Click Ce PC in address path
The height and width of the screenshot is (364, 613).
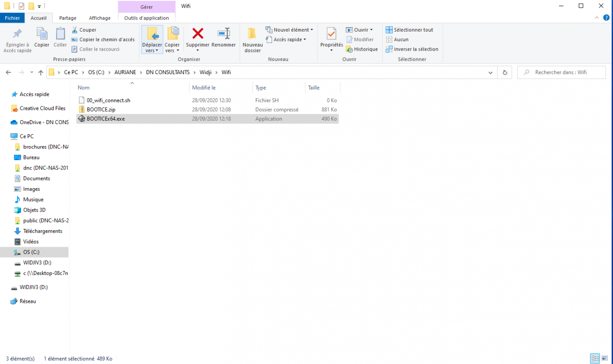pos(71,72)
